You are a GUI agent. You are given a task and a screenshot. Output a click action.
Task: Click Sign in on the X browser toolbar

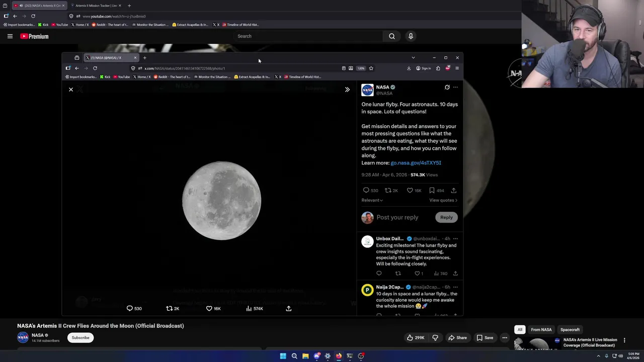click(423, 68)
